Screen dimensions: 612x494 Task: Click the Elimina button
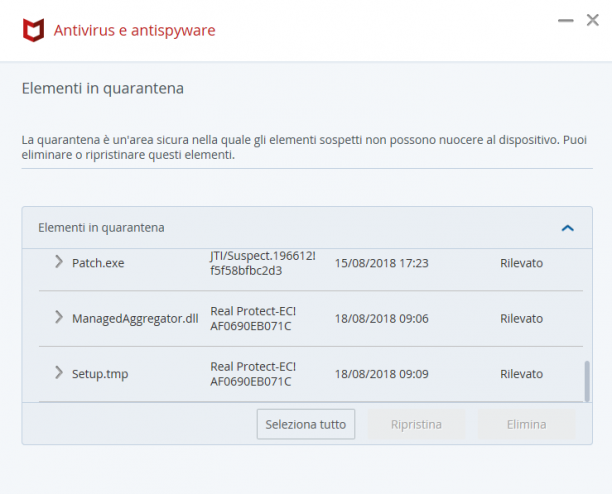(x=526, y=424)
